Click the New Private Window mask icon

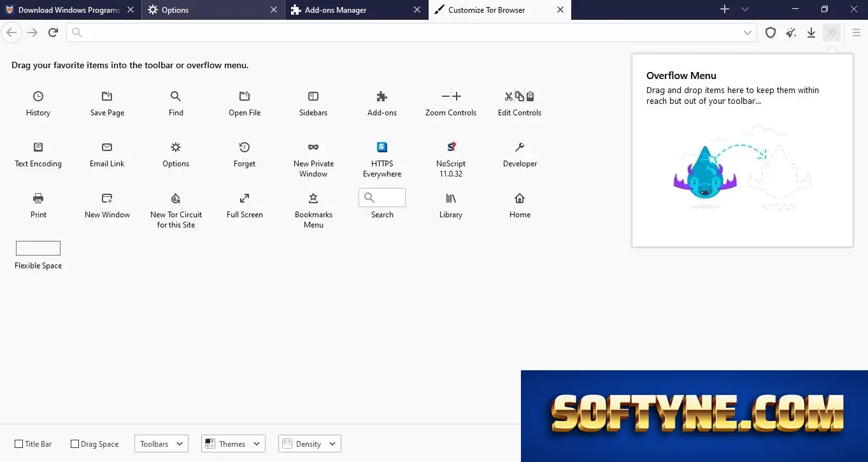tap(313, 147)
